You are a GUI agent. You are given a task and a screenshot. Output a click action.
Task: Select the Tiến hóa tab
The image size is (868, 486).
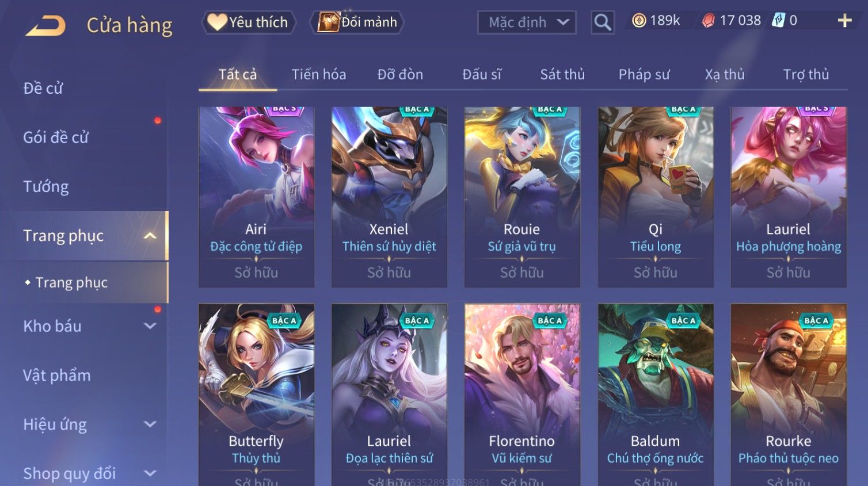point(319,74)
